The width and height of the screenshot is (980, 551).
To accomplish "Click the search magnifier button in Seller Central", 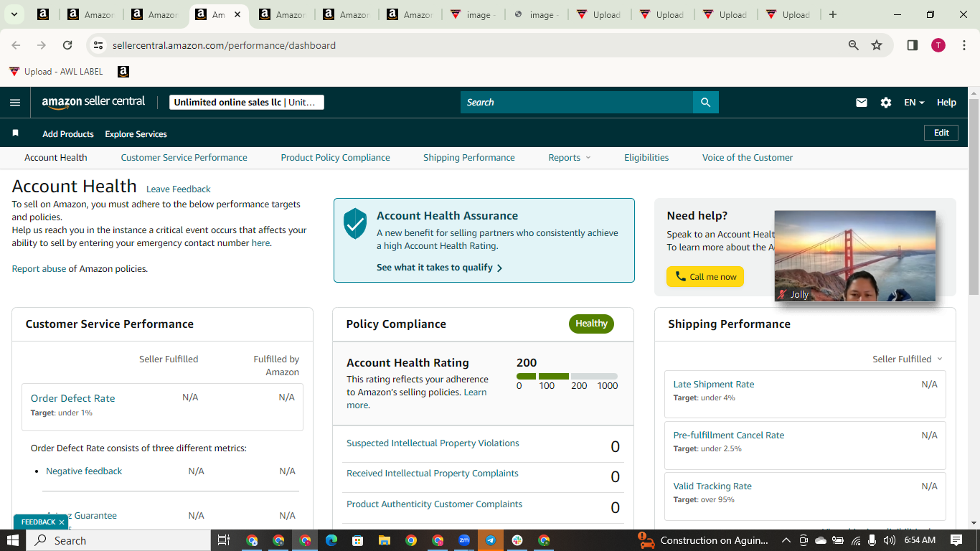I will pyautogui.click(x=705, y=103).
